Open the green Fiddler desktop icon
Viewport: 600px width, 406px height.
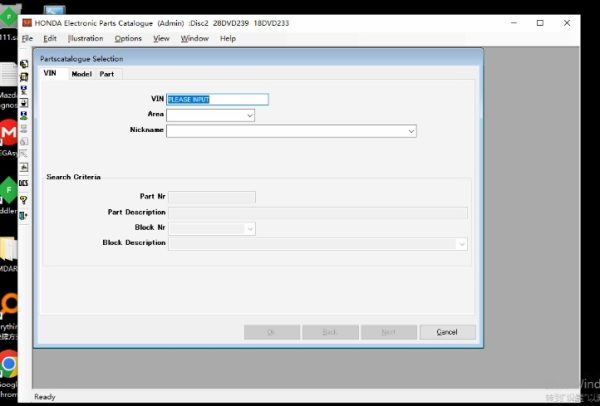[x=9, y=190]
